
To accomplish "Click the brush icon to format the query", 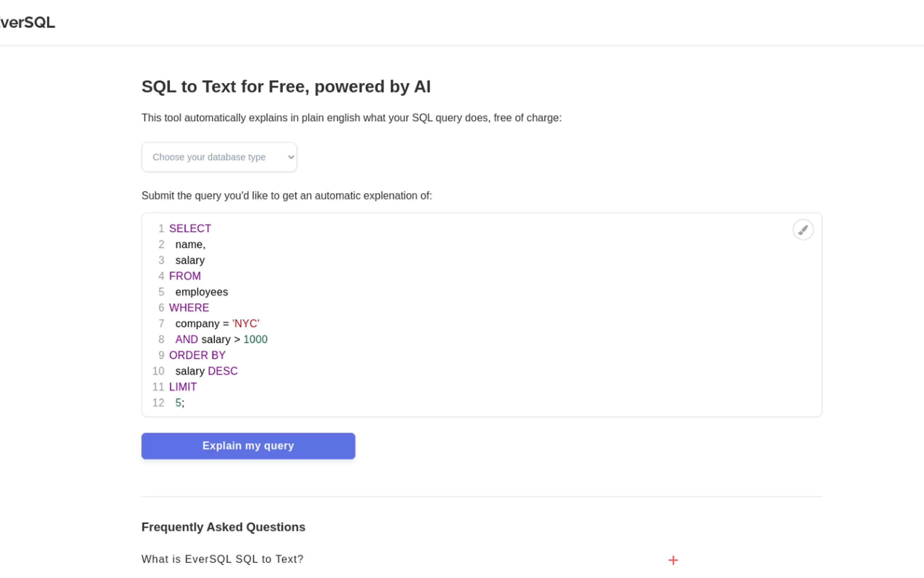I will point(802,230).
